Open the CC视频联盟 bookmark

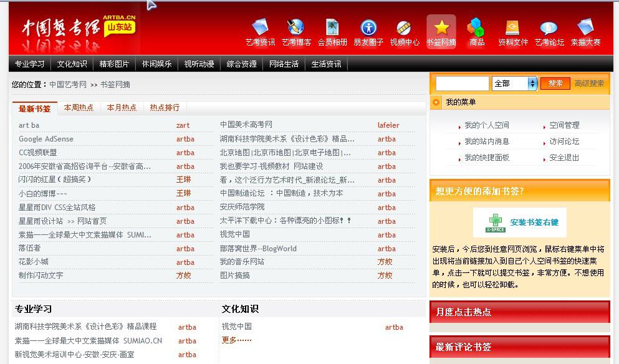pos(37,152)
